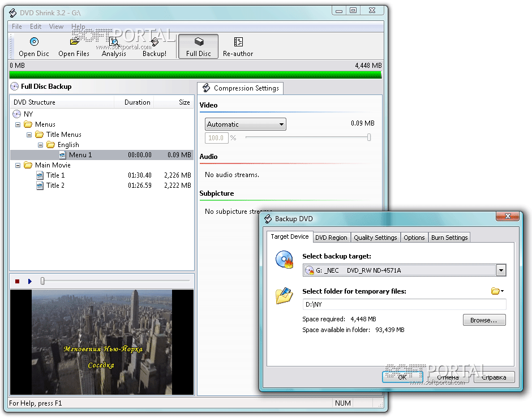
Task: Click the temporary folder icon in the dialog
Action: 284,296
